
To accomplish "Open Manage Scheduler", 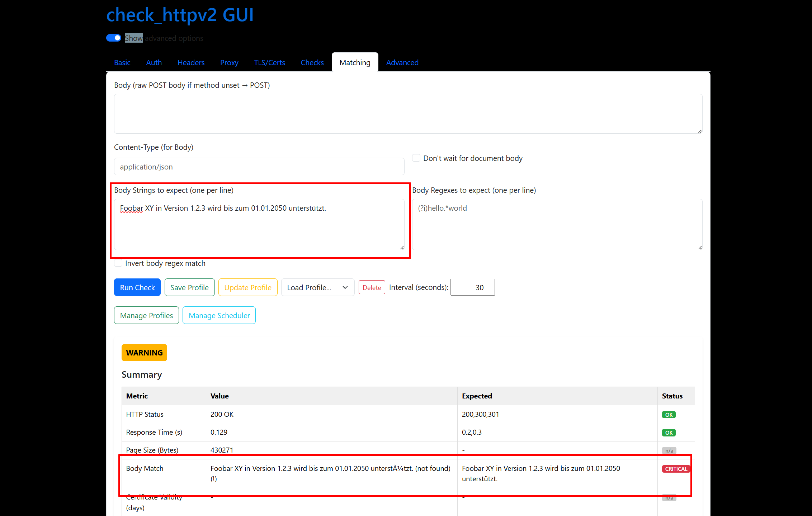I will tap(219, 315).
